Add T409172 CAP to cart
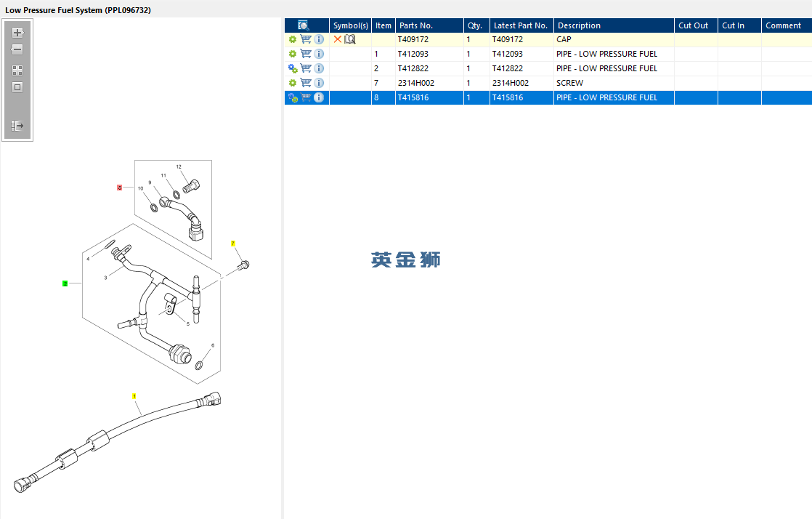This screenshot has height=519, width=812. point(306,39)
